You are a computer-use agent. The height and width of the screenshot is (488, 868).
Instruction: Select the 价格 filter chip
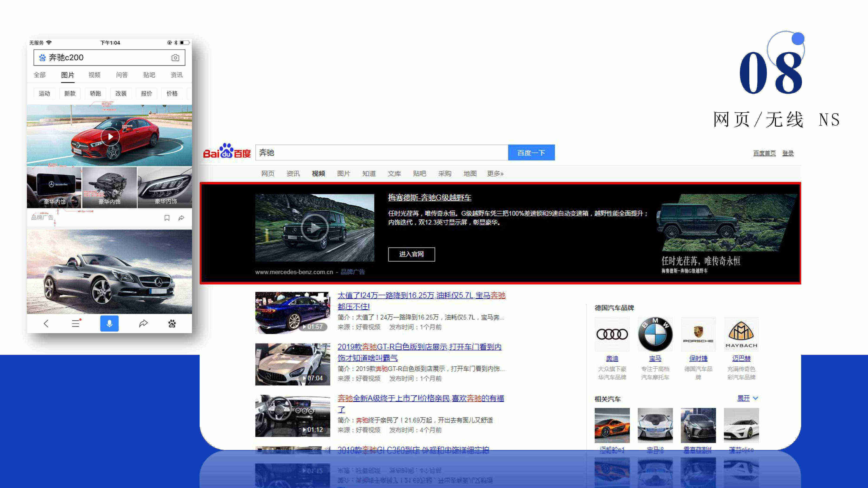point(172,93)
